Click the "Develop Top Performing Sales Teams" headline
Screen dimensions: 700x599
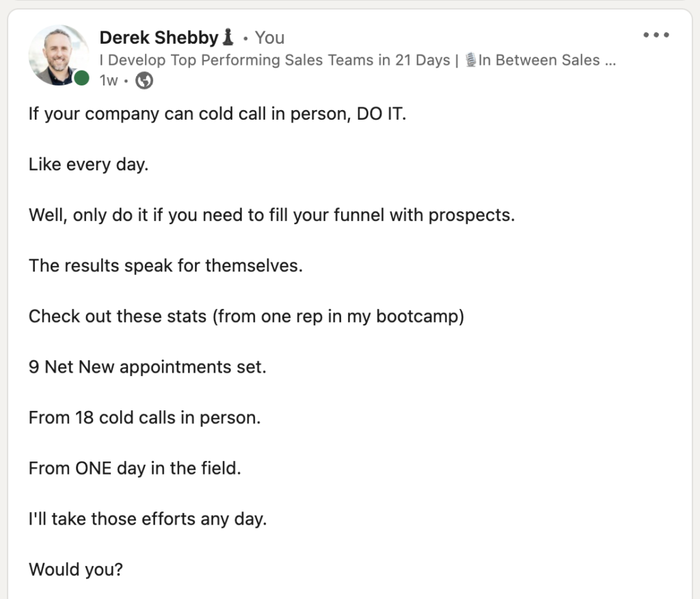[275, 60]
